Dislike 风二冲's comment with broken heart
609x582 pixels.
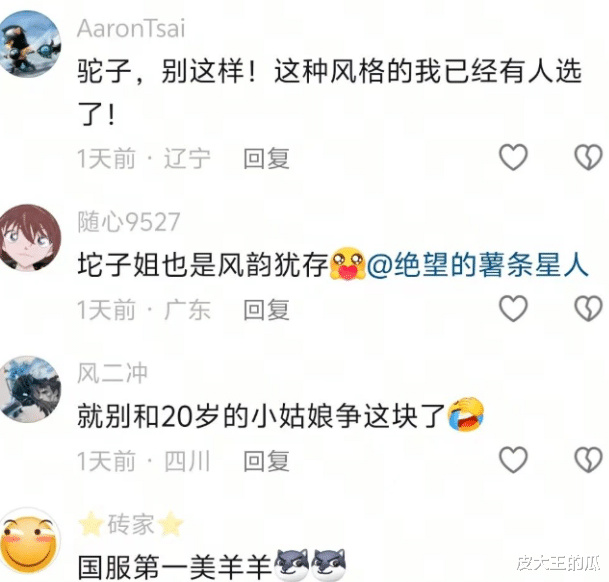(588, 460)
